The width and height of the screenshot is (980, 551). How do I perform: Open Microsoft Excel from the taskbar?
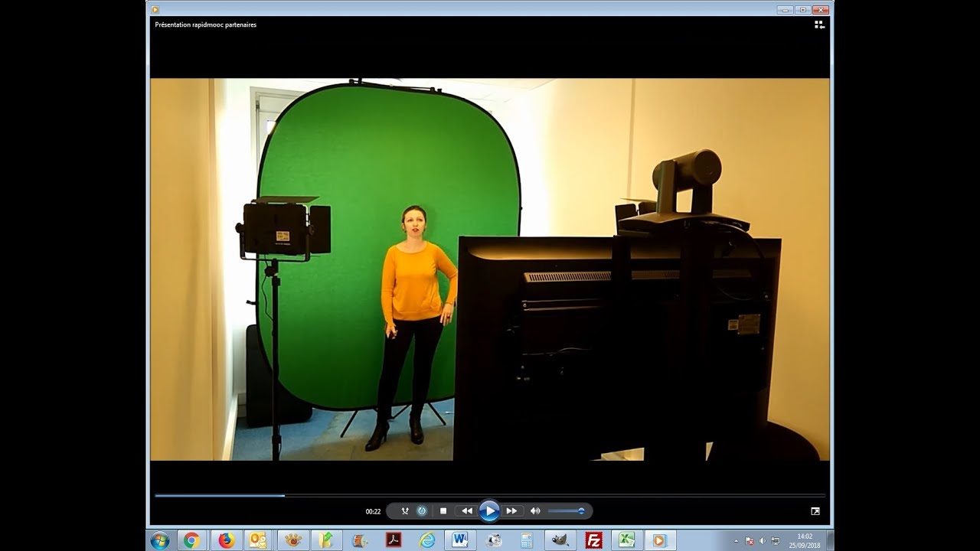point(626,540)
